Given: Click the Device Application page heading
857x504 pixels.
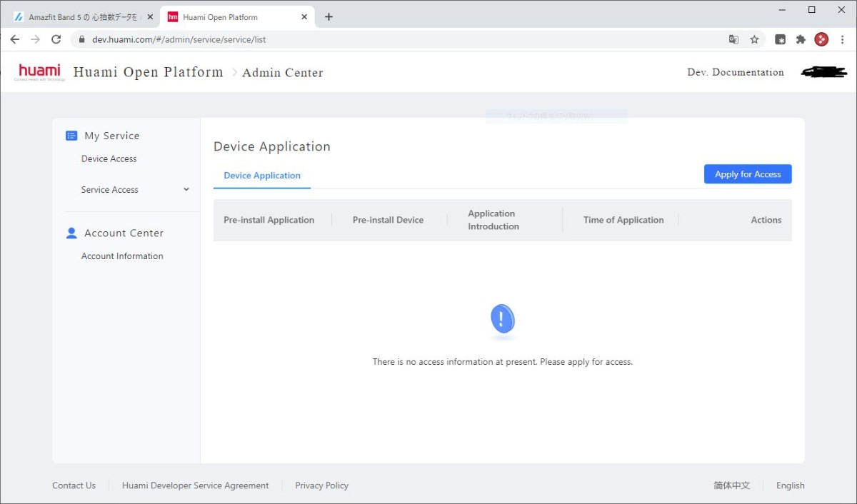Looking at the screenshot, I should tap(272, 146).
